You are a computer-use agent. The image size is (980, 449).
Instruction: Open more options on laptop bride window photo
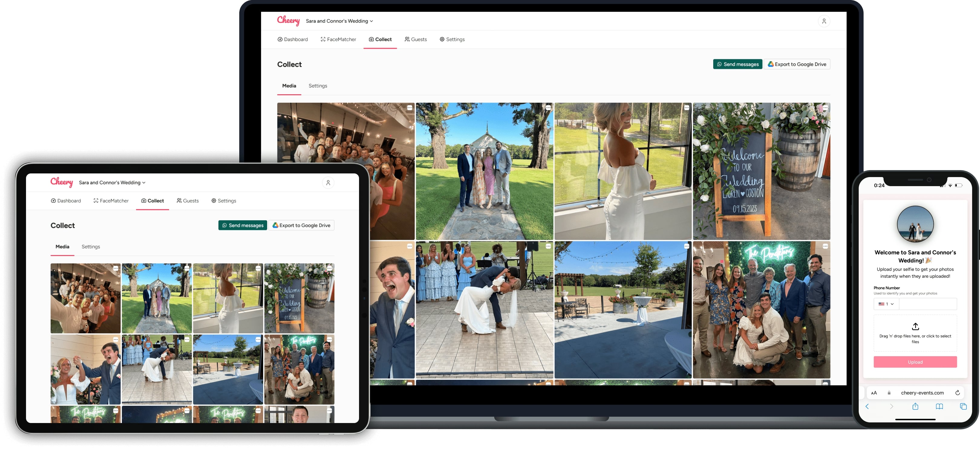coord(686,108)
